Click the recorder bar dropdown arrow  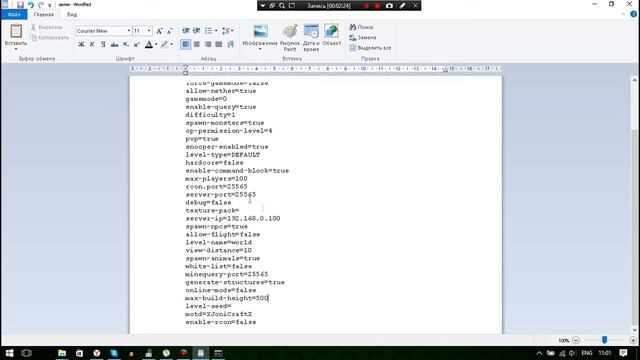click(262, 6)
